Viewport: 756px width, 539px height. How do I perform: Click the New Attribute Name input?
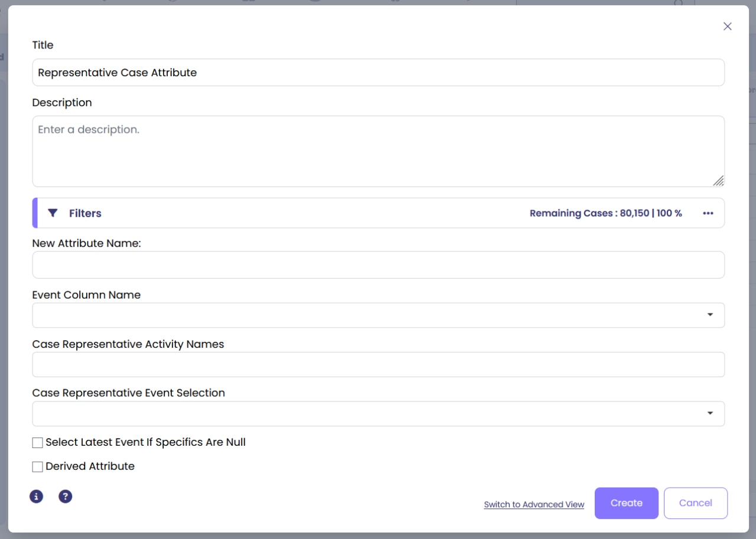point(378,265)
